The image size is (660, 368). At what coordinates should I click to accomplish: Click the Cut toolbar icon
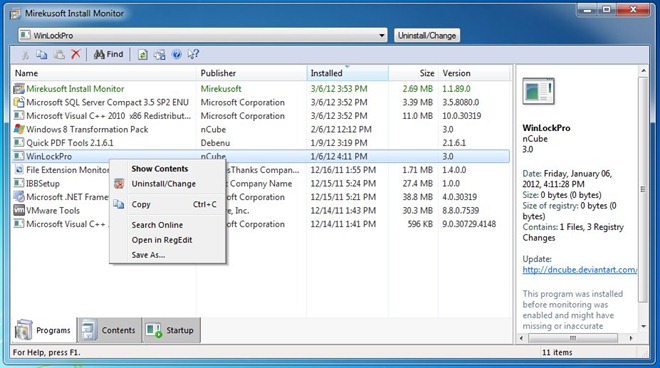click(25, 55)
